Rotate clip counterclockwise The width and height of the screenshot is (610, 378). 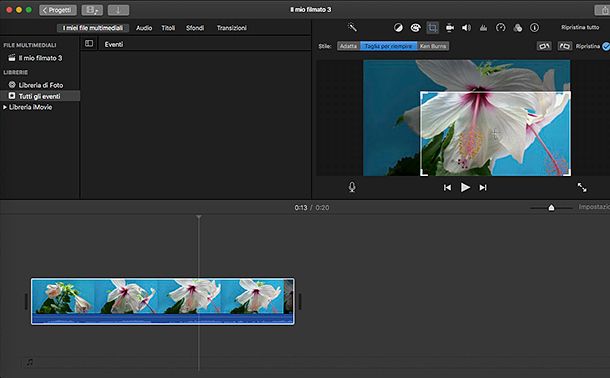pos(544,46)
